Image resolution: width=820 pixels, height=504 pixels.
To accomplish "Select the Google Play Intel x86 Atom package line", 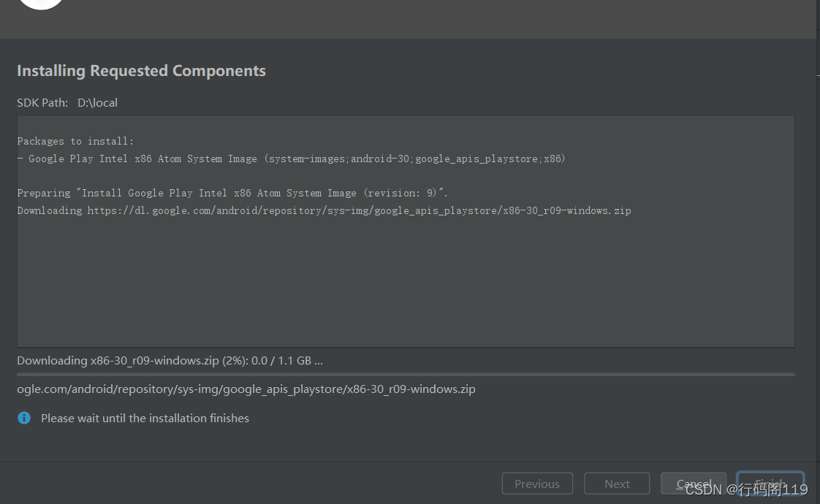I will tap(292, 159).
